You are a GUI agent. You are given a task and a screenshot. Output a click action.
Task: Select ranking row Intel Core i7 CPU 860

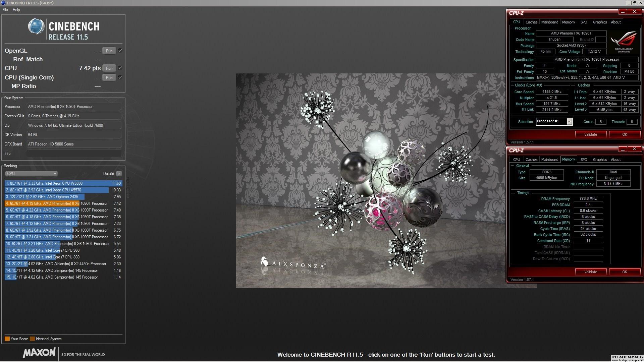click(63, 257)
